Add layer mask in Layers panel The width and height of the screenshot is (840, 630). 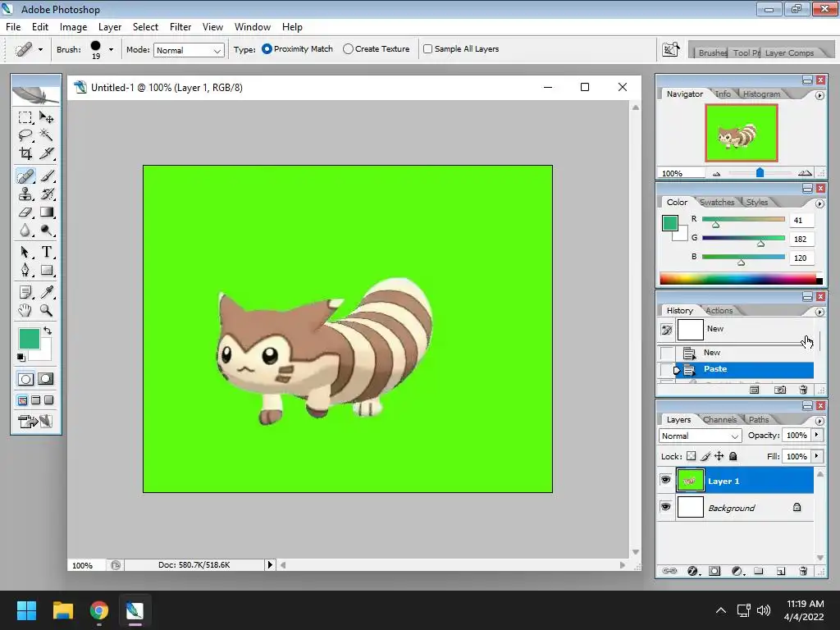click(x=714, y=571)
